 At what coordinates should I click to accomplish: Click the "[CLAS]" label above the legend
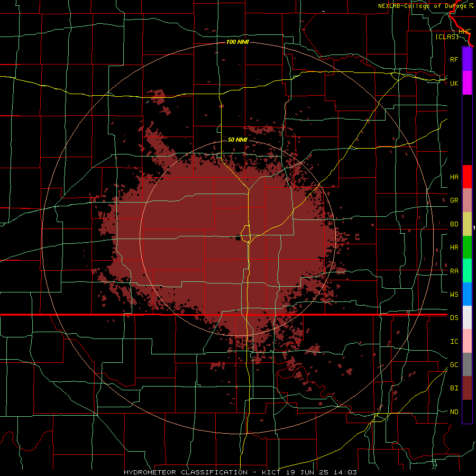[x=447, y=36]
